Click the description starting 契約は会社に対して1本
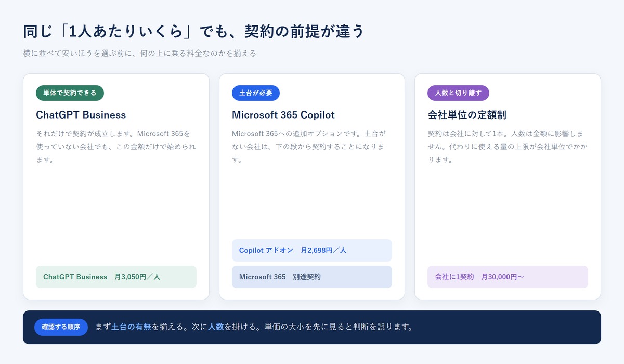The height and width of the screenshot is (364, 624). point(508,147)
